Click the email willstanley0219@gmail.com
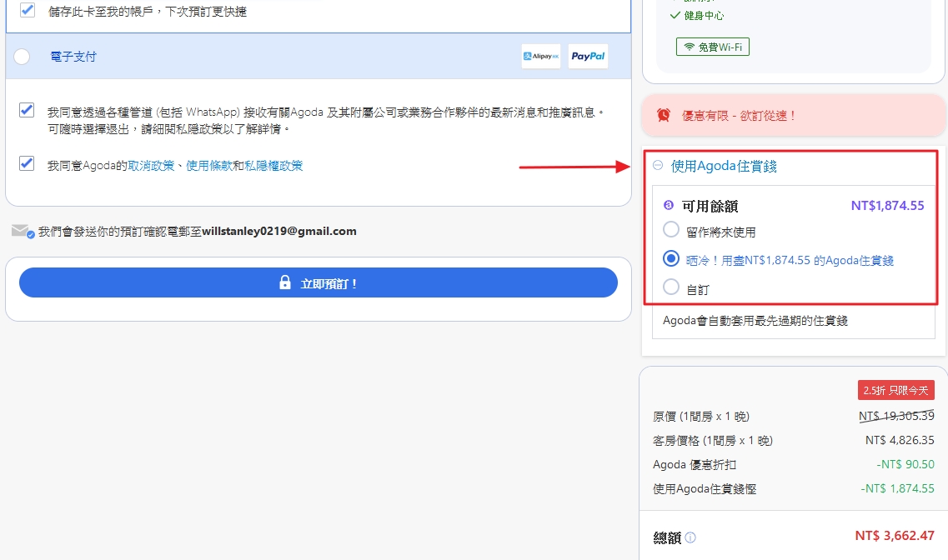 click(x=279, y=232)
